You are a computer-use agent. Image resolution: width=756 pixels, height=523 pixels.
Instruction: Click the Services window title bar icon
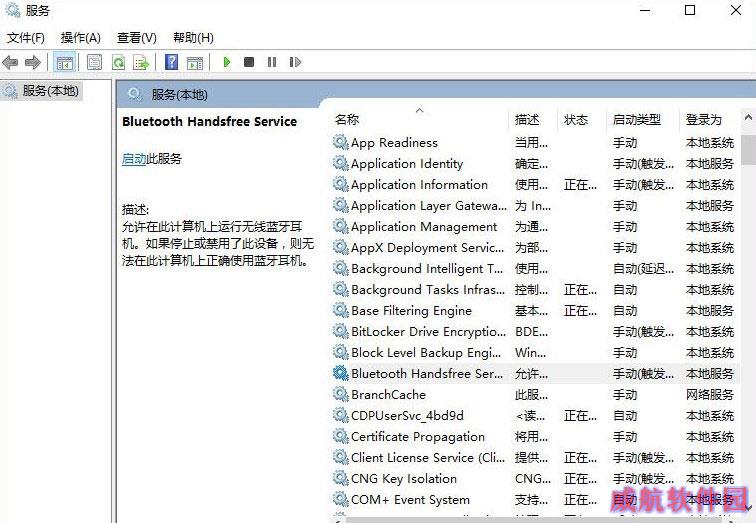(13, 10)
